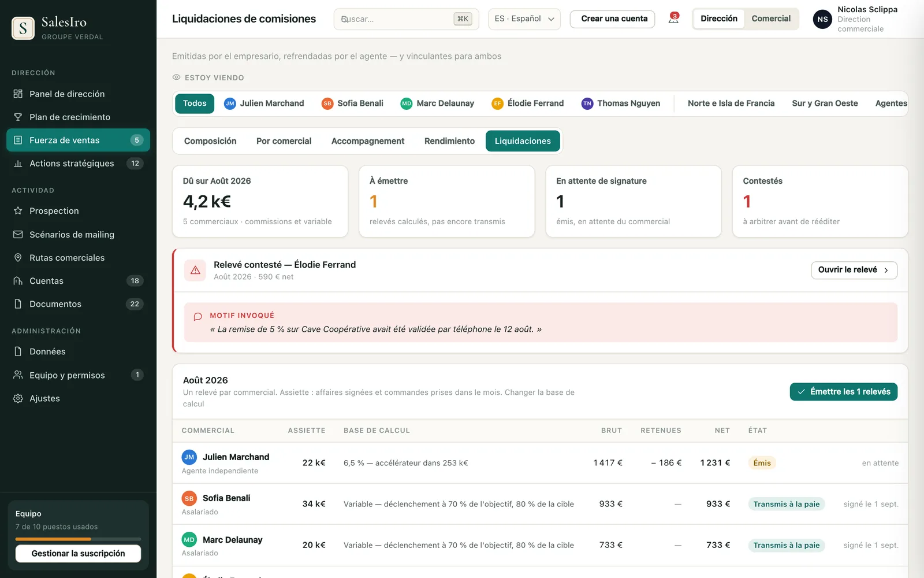Open the ES · Español language dropdown
Viewport: 924px width, 578px height.
524,19
